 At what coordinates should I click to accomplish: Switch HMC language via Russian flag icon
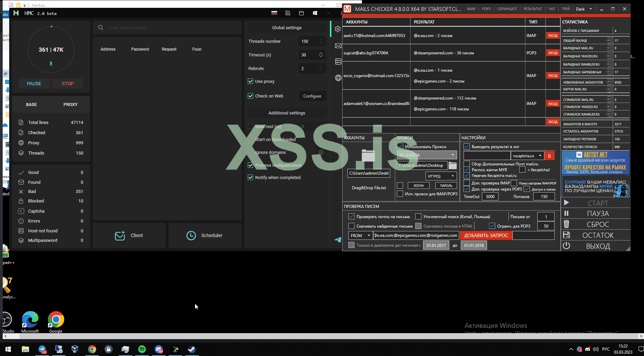point(274,13)
